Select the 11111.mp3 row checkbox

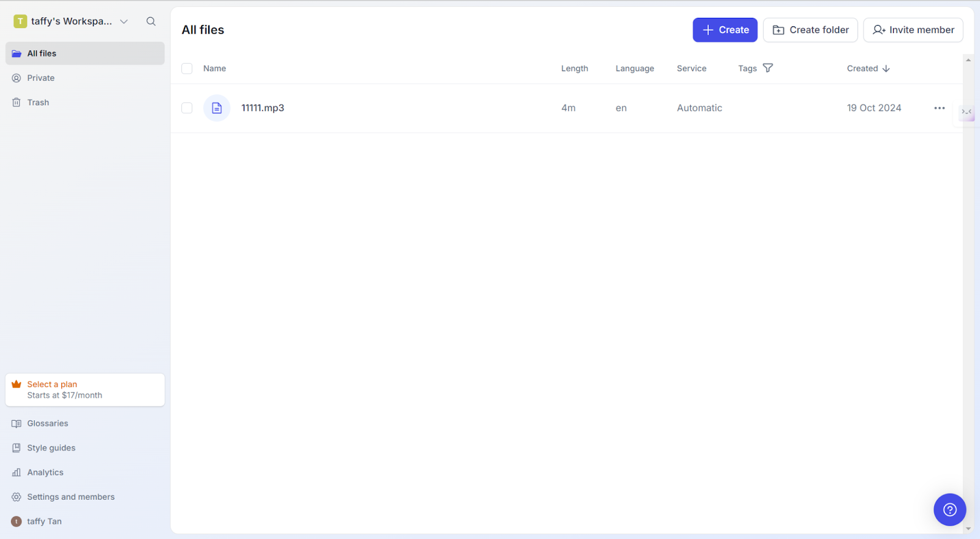(x=187, y=108)
